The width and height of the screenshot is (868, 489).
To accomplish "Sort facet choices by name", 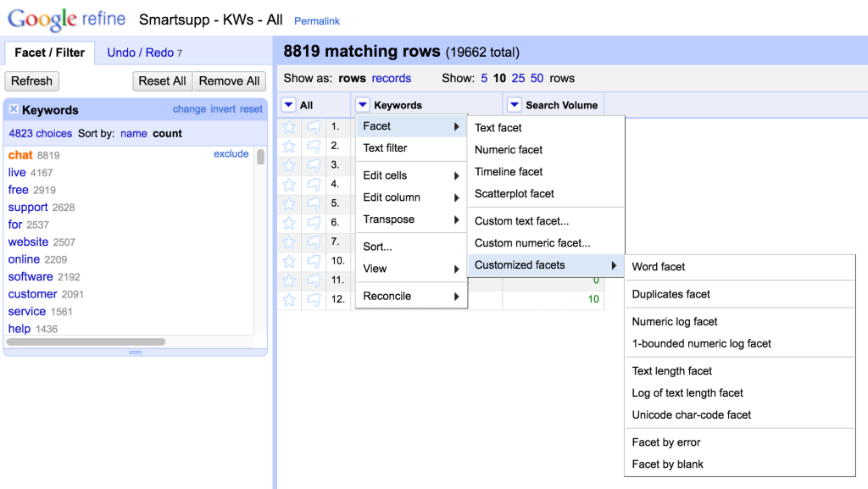I will click(133, 133).
